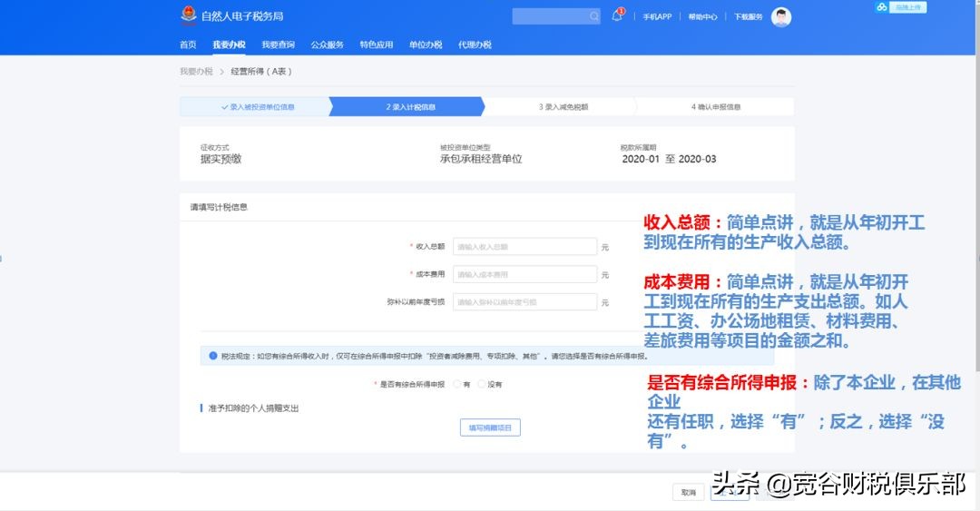Click the header search box
980x511 pixels.
pyautogui.click(x=556, y=16)
